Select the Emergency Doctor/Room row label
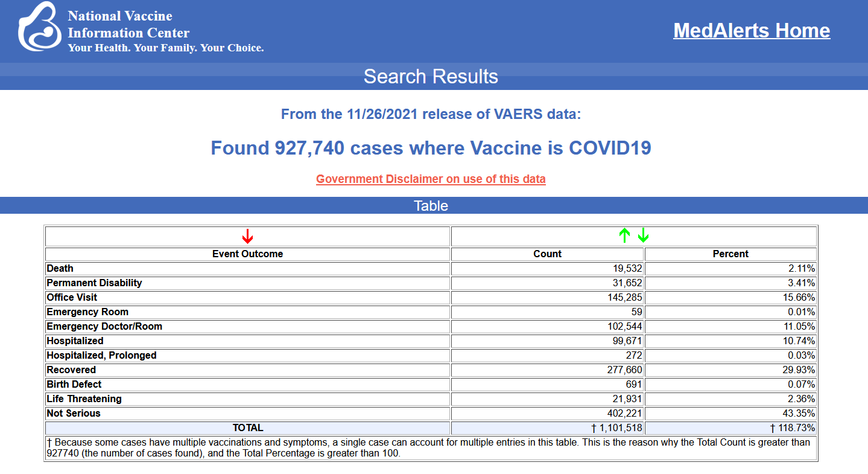 104,326
